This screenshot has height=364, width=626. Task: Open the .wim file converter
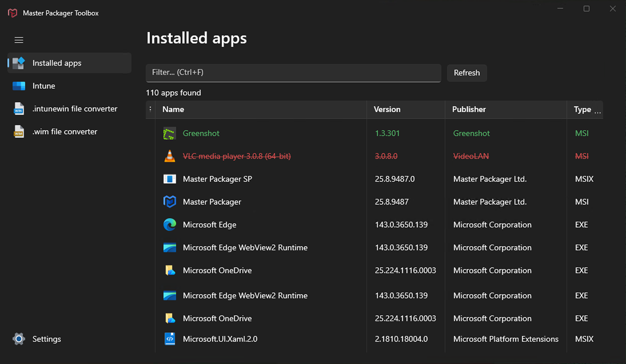65,131
